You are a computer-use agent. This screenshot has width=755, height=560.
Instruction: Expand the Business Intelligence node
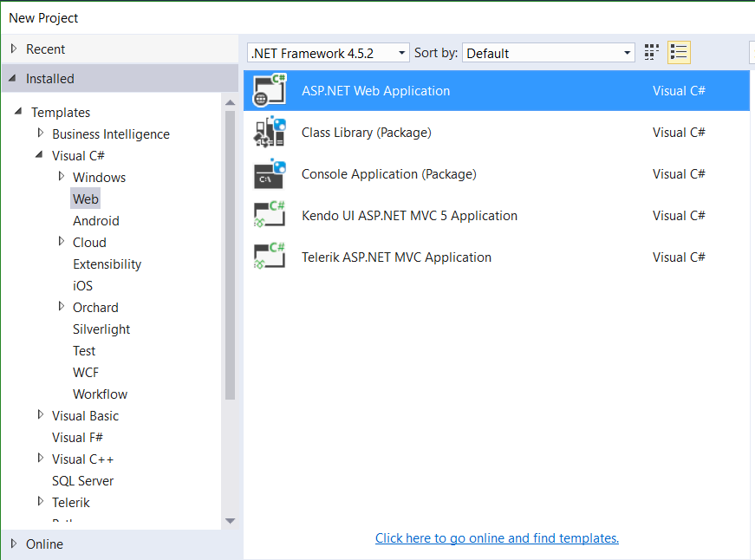tap(41, 133)
